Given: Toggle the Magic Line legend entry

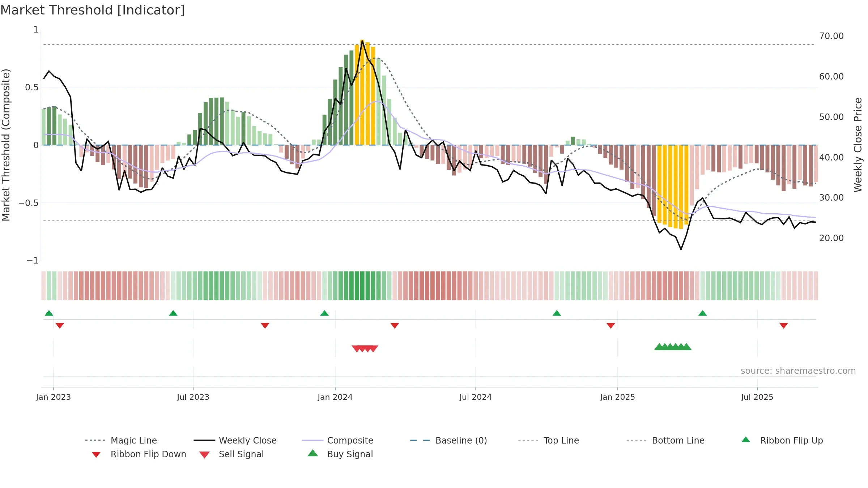Looking at the screenshot, I should tap(121, 440).
